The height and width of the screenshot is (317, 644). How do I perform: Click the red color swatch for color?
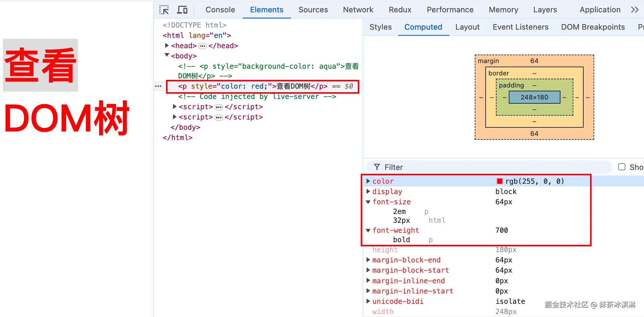[500, 181]
